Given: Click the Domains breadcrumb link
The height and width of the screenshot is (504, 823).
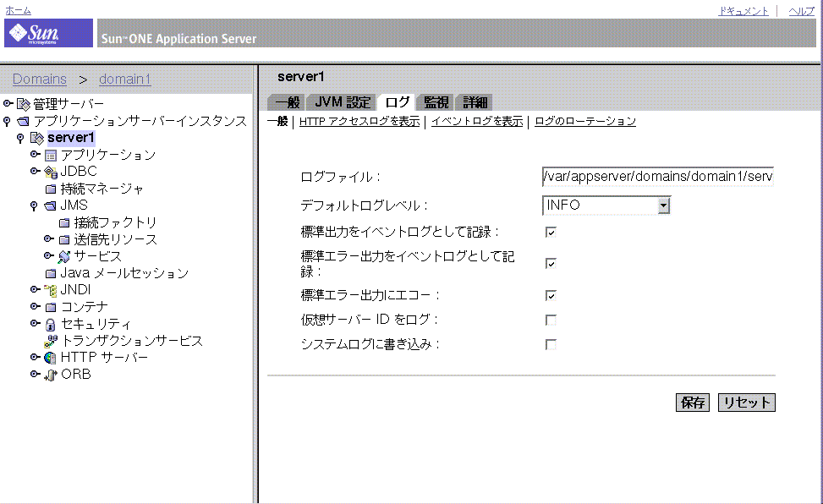Looking at the screenshot, I should pos(40,79).
